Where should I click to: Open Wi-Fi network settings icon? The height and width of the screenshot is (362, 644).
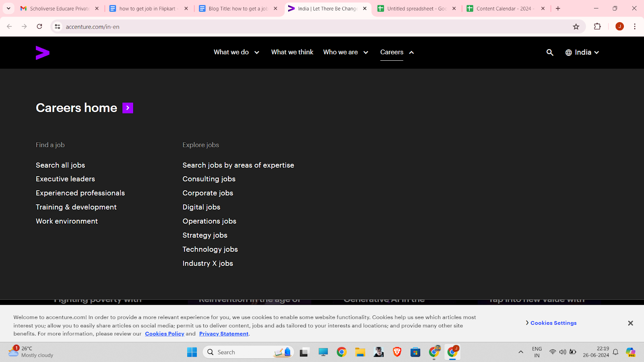(x=553, y=352)
